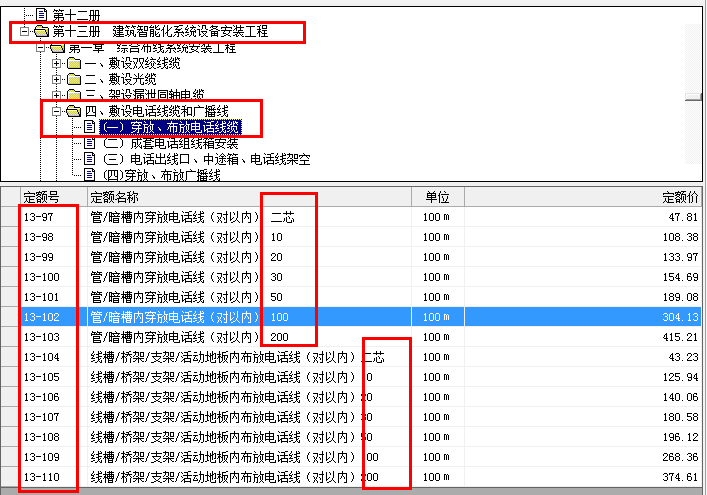Select quota row 13-107
The image size is (707, 495).
click(351, 417)
